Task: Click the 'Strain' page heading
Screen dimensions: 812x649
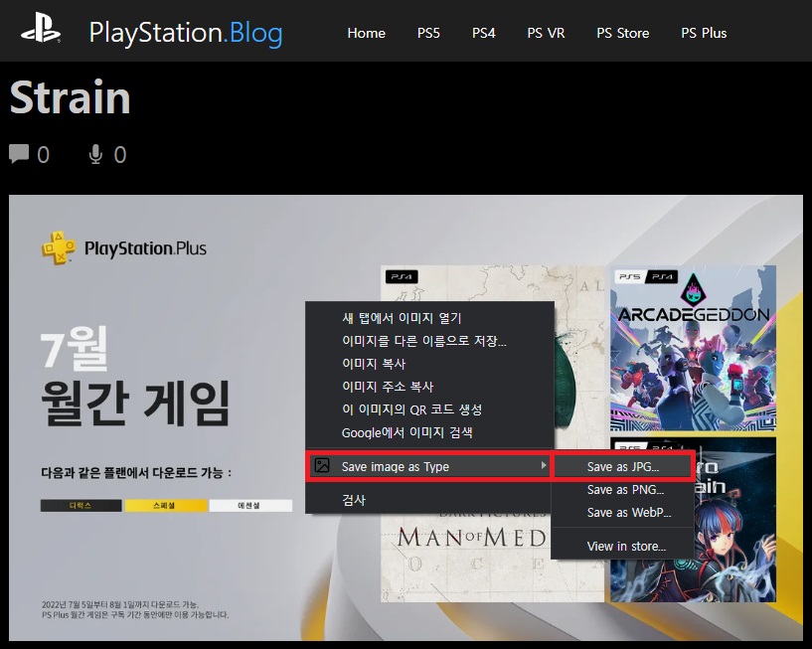Action: coord(70,97)
